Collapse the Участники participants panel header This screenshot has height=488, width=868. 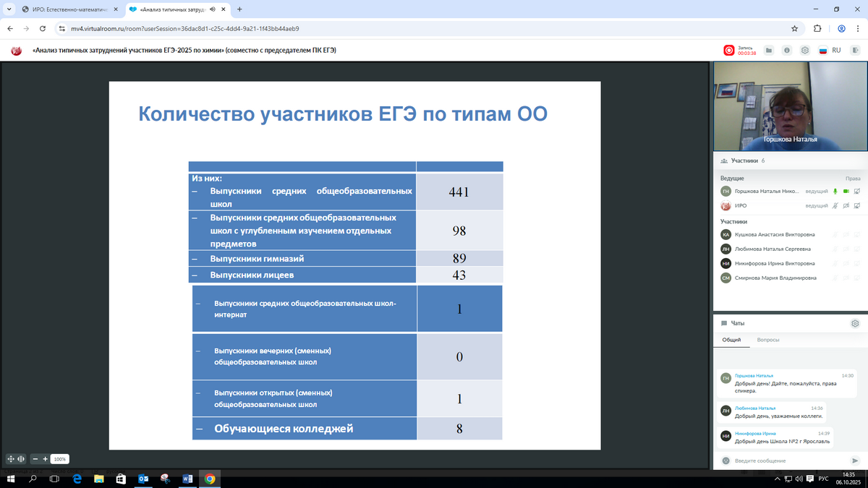click(744, 160)
